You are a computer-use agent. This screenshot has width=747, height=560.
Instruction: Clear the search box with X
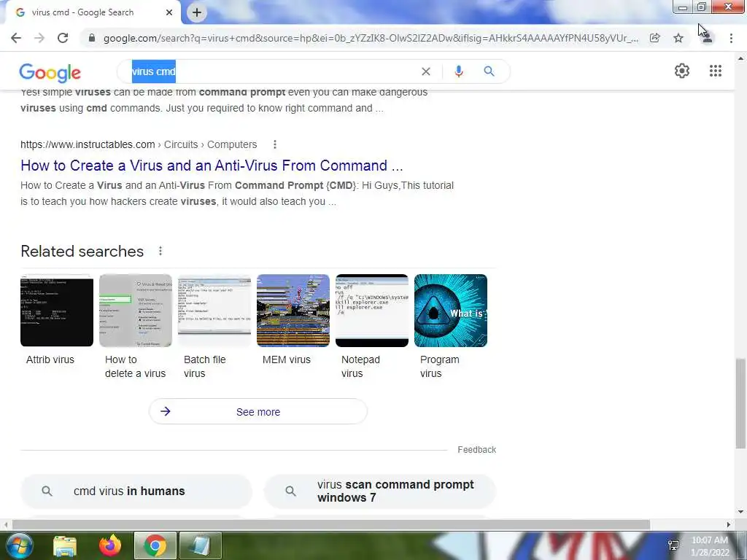pyautogui.click(x=426, y=71)
